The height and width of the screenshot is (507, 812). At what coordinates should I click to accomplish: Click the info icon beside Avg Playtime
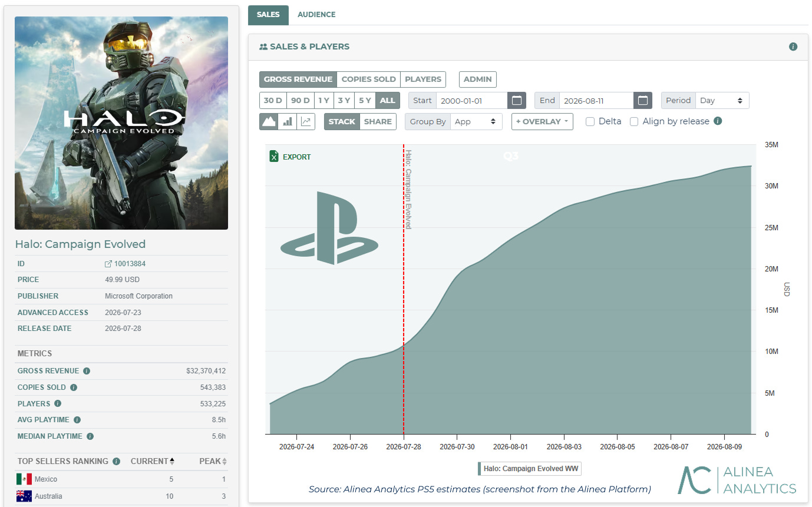77,420
